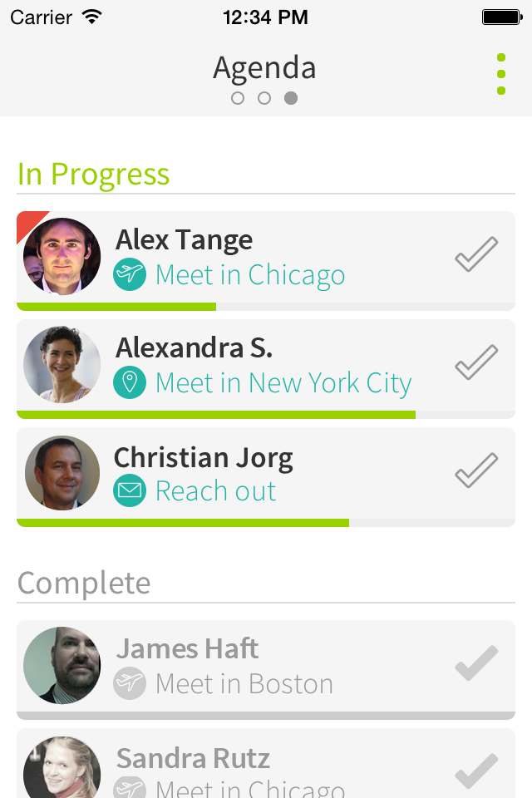Tap the location pin icon for New York City
Image resolution: width=532 pixels, height=798 pixels.
coord(130,382)
